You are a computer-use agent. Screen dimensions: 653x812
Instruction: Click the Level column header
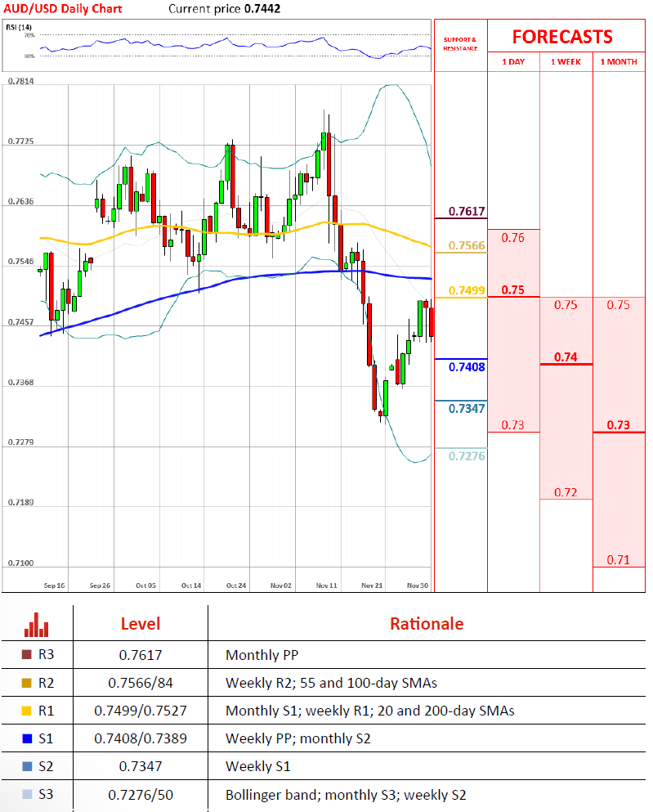point(140,624)
